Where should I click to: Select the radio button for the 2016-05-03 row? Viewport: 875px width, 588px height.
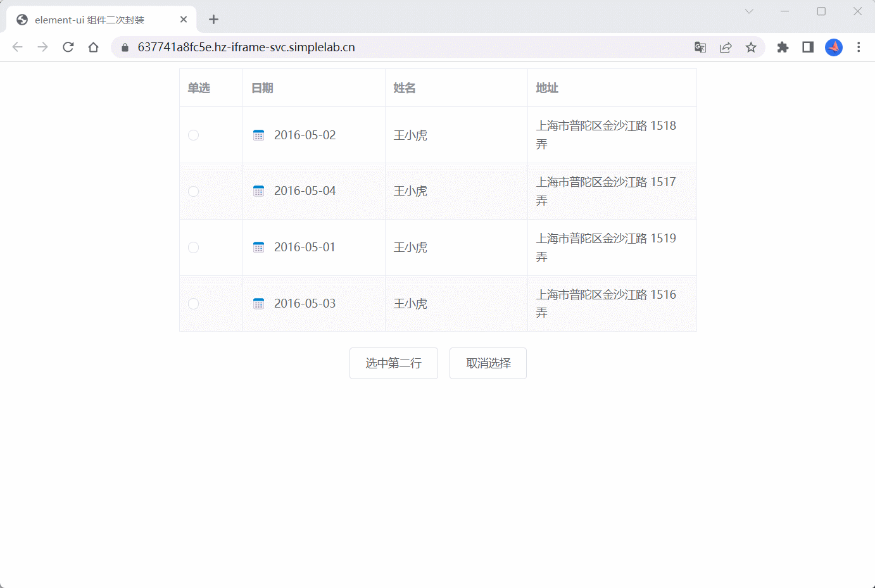194,304
